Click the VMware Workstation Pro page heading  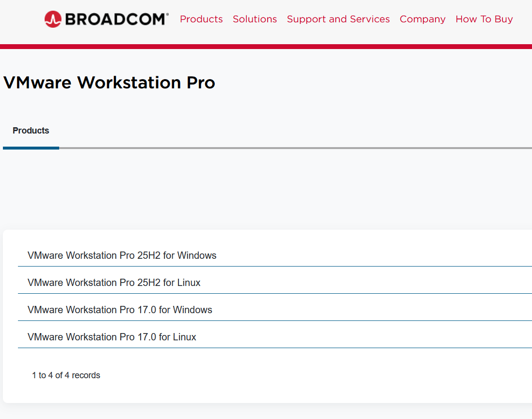[x=109, y=83]
